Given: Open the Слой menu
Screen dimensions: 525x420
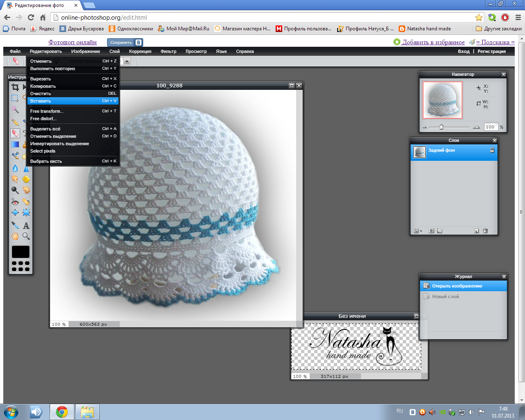Looking at the screenshot, I should (114, 51).
